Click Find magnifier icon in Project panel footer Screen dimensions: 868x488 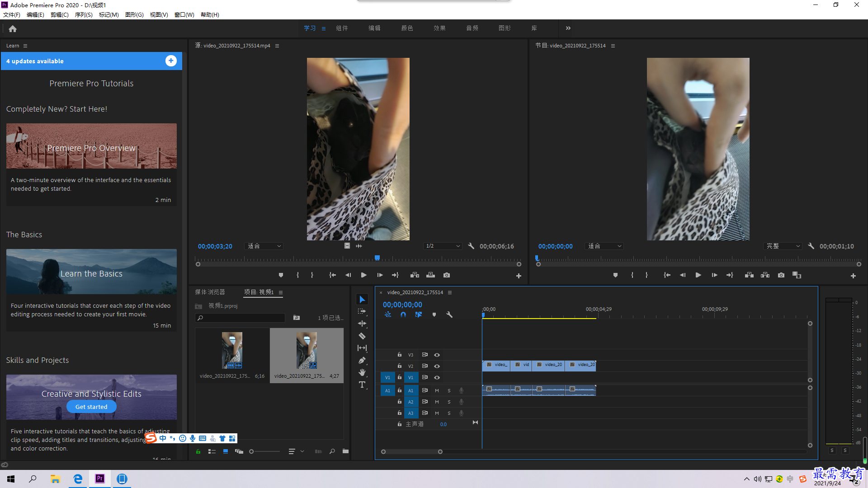(x=332, y=451)
